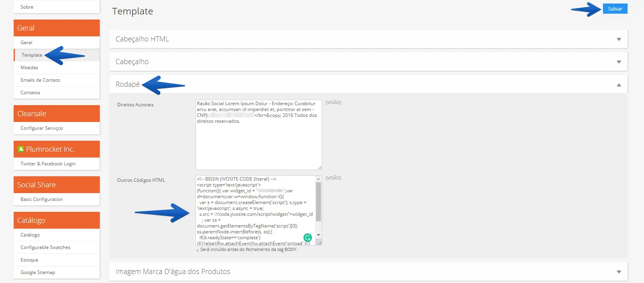Save the template with Salvar button
This screenshot has width=644, height=283.
point(615,9)
